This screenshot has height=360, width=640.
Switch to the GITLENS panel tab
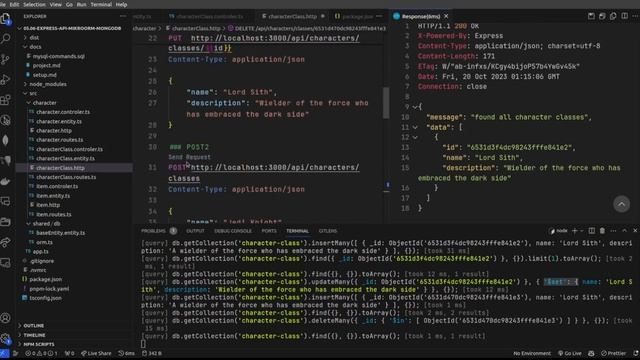[328, 231]
